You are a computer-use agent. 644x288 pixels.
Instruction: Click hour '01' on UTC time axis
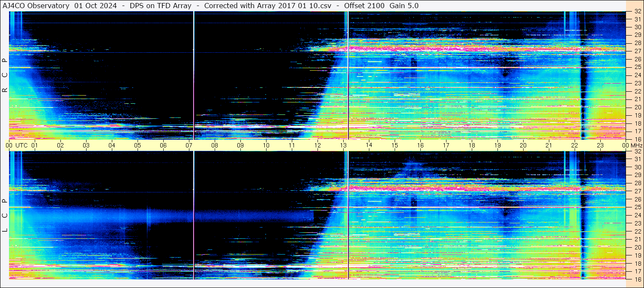(x=35, y=145)
